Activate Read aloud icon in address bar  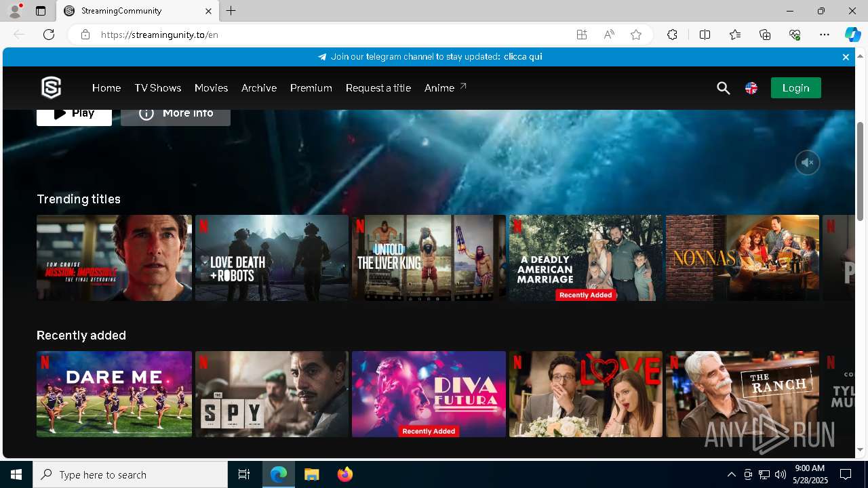pyautogui.click(x=609, y=35)
